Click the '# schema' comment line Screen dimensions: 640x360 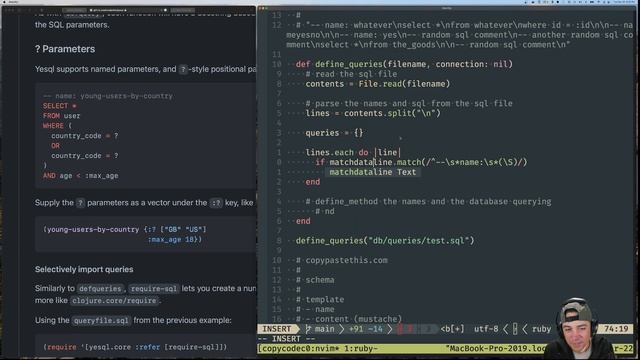click(315, 280)
